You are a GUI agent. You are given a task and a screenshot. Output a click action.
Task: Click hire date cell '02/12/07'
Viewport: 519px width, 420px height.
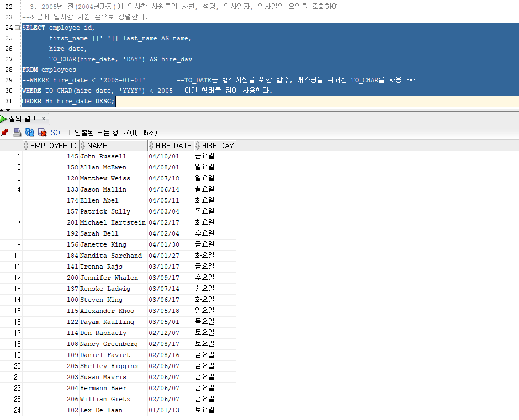pyautogui.click(x=171, y=333)
